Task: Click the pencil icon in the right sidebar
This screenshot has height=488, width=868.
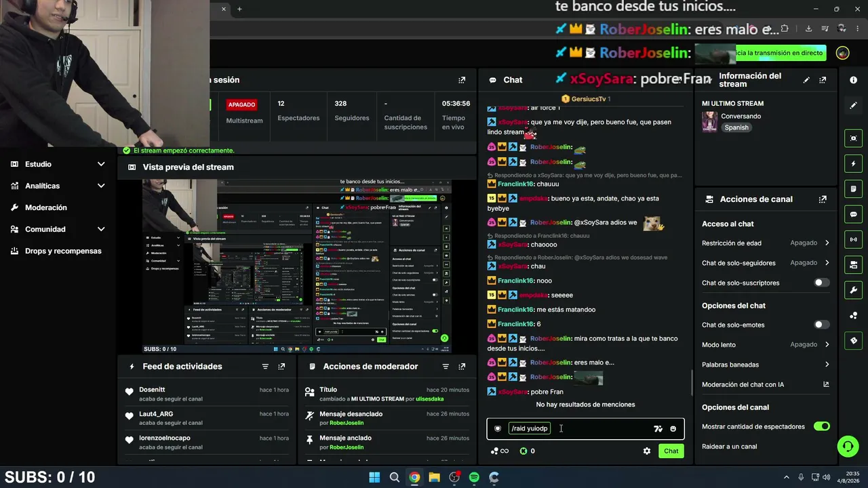Action: tap(854, 106)
